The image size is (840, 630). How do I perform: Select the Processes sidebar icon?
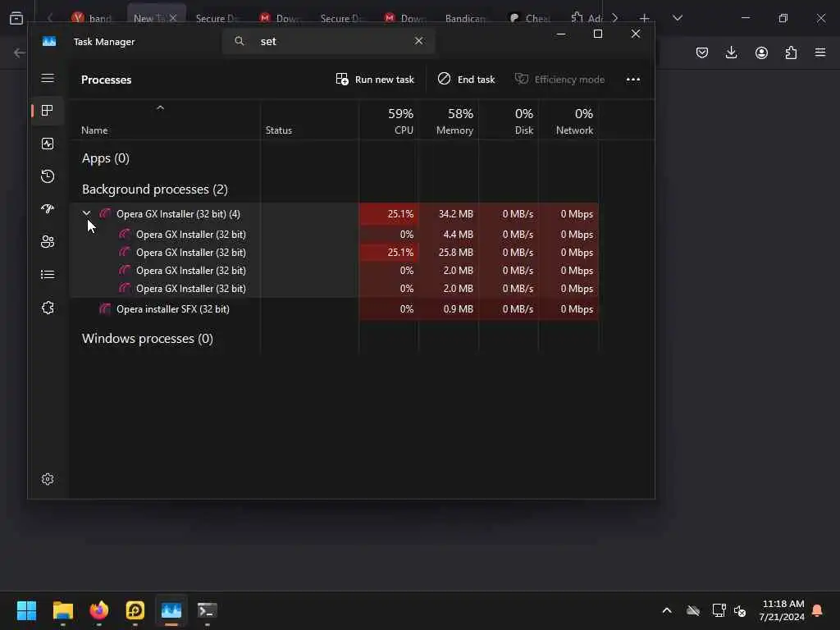pyautogui.click(x=47, y=111)
